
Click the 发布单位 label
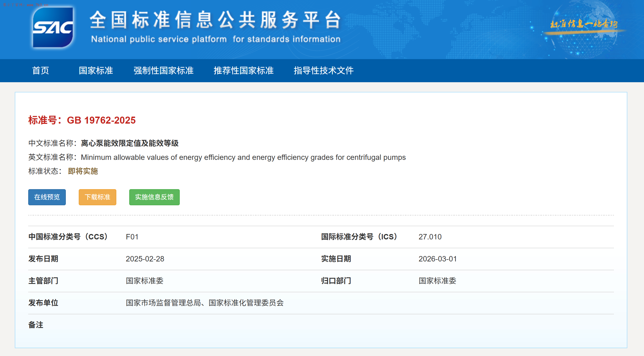43,303
